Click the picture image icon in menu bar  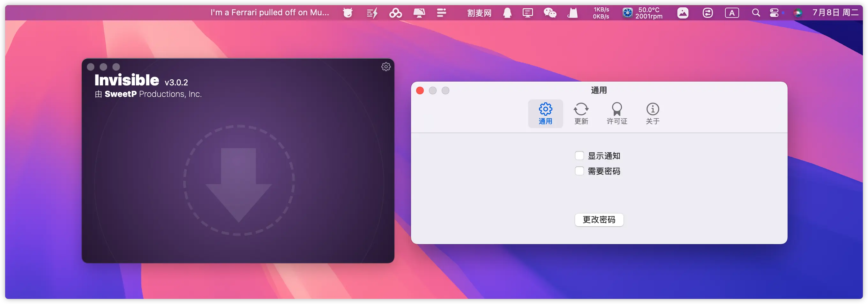click(x=683, y=13)
